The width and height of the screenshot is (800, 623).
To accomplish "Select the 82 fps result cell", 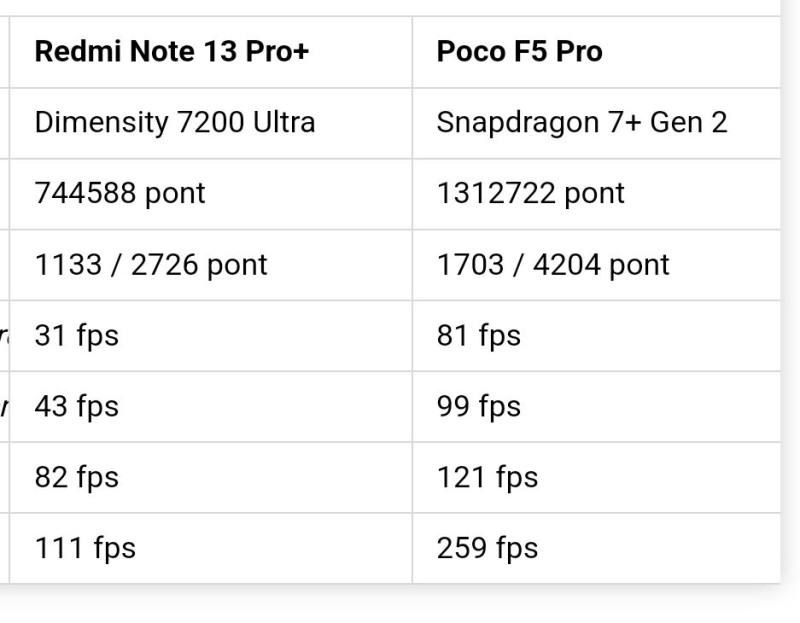I will [211, 478].
